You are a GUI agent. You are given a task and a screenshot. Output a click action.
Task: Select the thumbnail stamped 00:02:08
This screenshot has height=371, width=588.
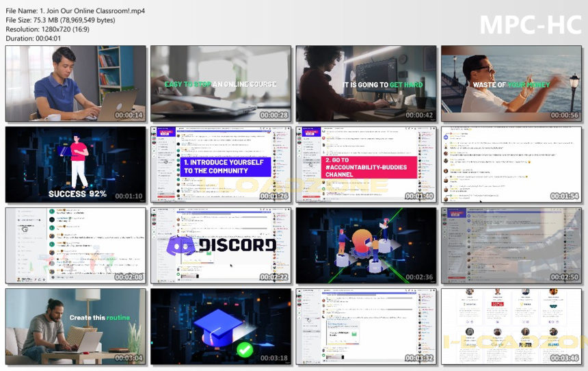(76, 246)
